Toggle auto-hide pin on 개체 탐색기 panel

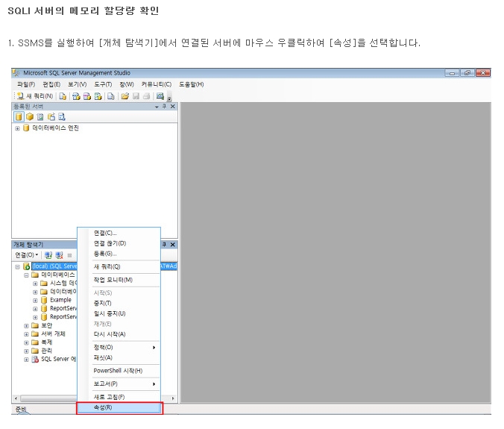pos(164,245)
